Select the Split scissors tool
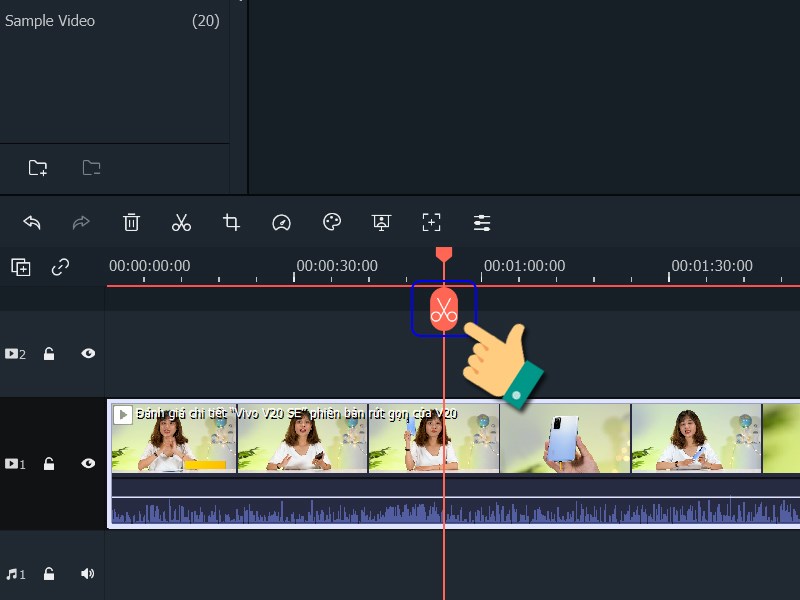 tap(181, 222)
